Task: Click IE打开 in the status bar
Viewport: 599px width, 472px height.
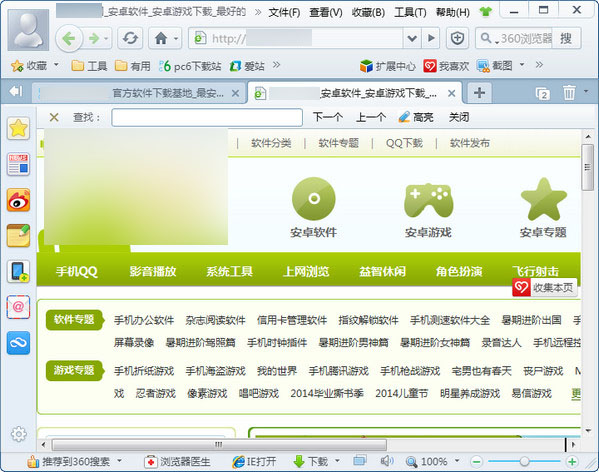Action: 254,462
